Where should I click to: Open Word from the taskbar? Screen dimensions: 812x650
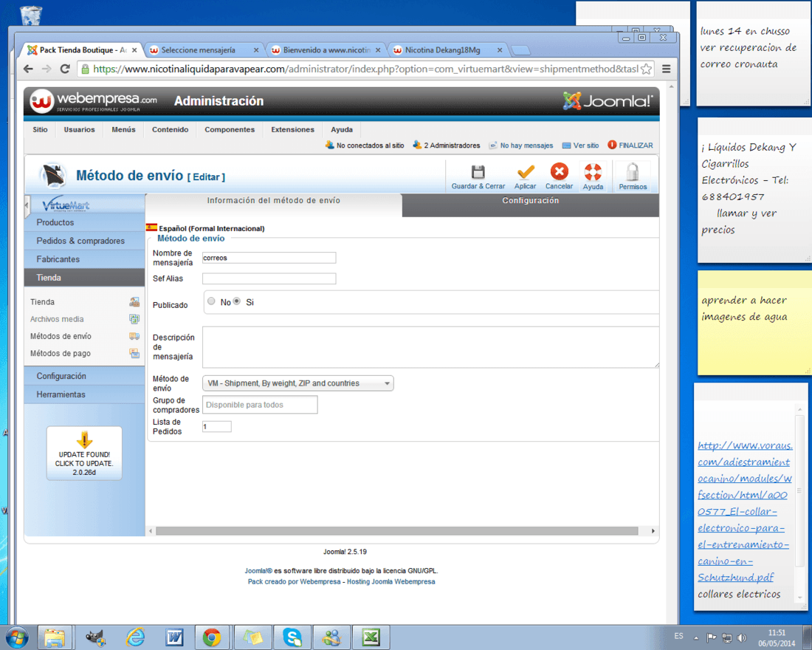(174, 637)
